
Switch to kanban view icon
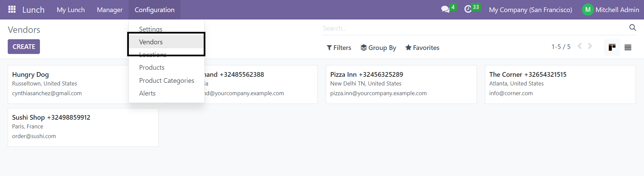(612, 48)
